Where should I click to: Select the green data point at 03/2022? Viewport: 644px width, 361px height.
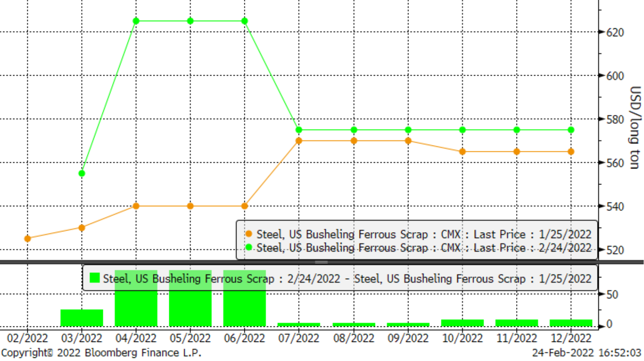coord(82,173)
